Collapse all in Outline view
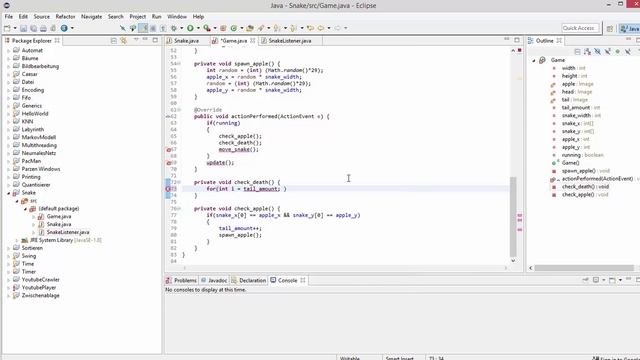Viewport: 640px width, 360px height. pyautogui.click(x=577, y=52)
